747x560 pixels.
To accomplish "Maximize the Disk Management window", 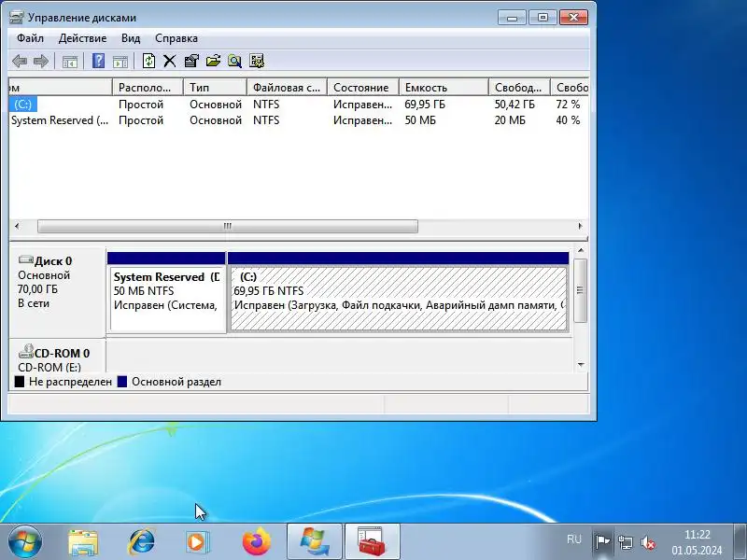I will coord(543,18).
